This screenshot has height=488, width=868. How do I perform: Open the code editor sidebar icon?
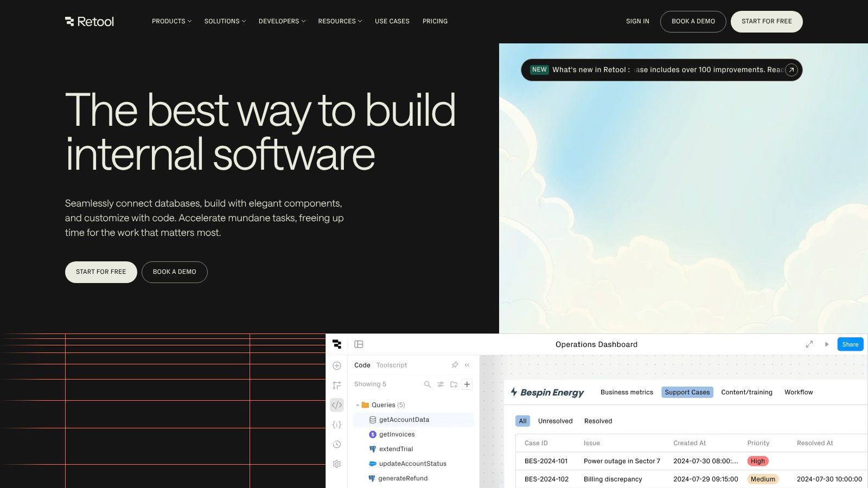tap(337, 405)
